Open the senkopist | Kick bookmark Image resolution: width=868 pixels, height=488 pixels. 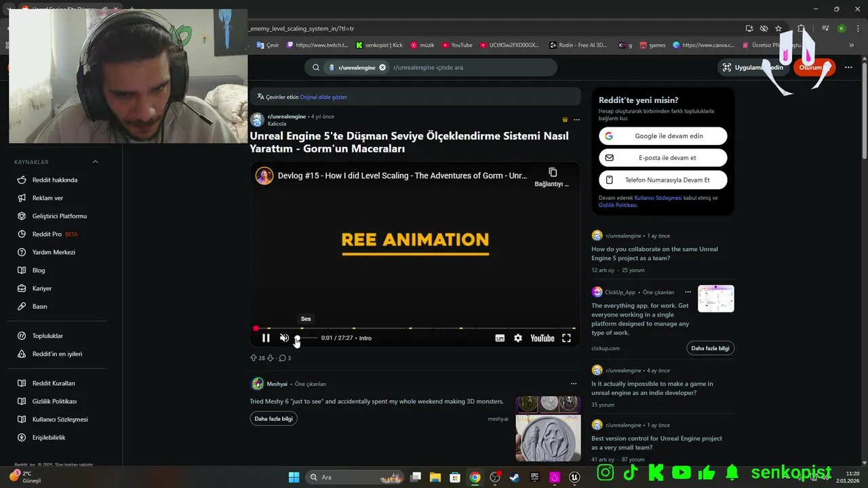coord(379,45)
